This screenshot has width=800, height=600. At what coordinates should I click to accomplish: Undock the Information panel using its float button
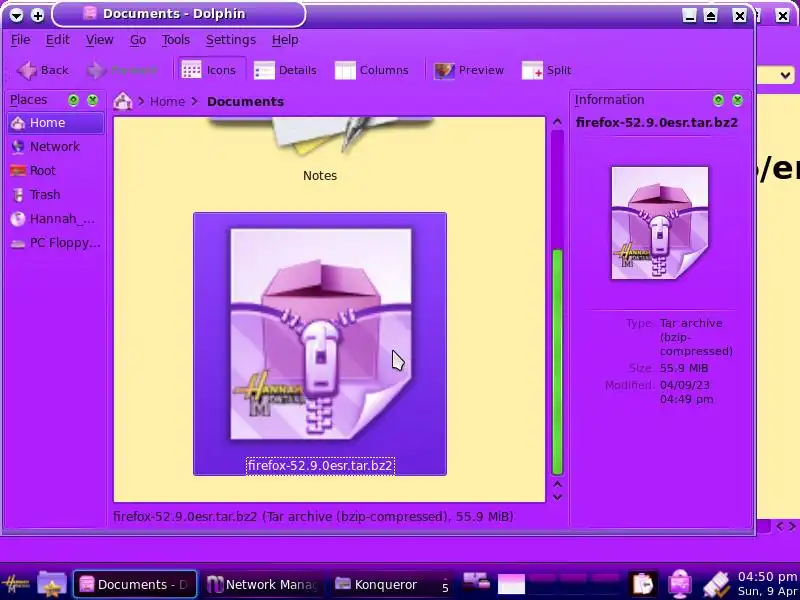(718, 100)
